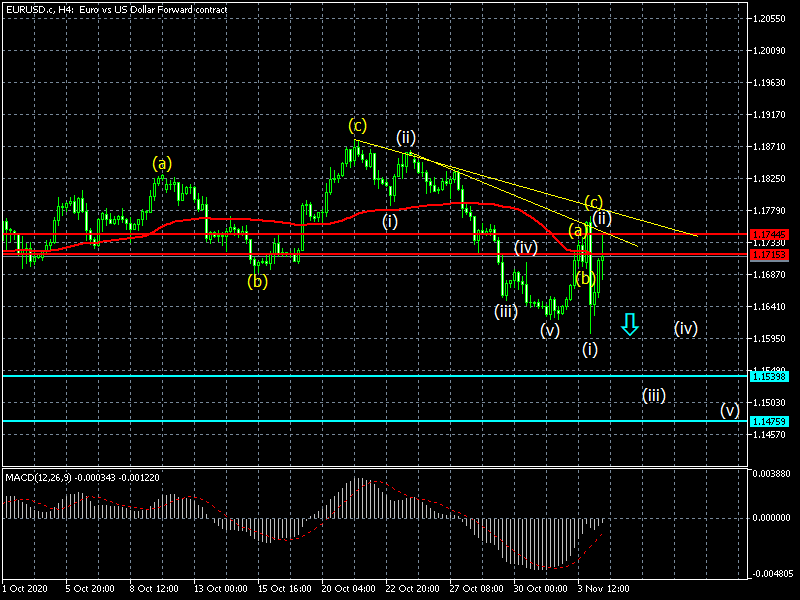Click white (v) label beside lower cyan line
Screen dimensions: 800x600
[x=730, y=410]
